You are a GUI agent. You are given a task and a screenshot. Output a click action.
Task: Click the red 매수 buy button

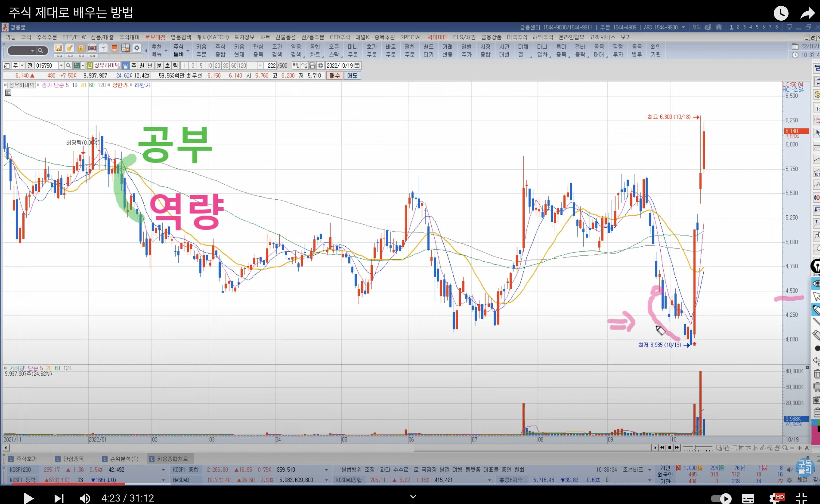click(334, 76)
